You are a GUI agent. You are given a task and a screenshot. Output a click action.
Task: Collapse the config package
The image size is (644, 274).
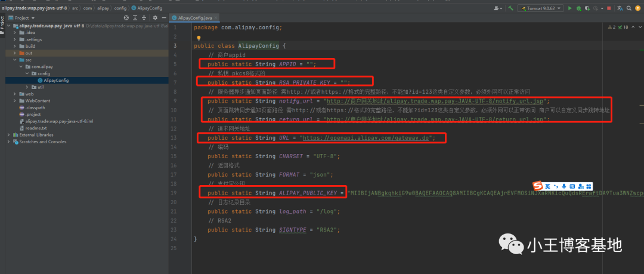point(27,73)
